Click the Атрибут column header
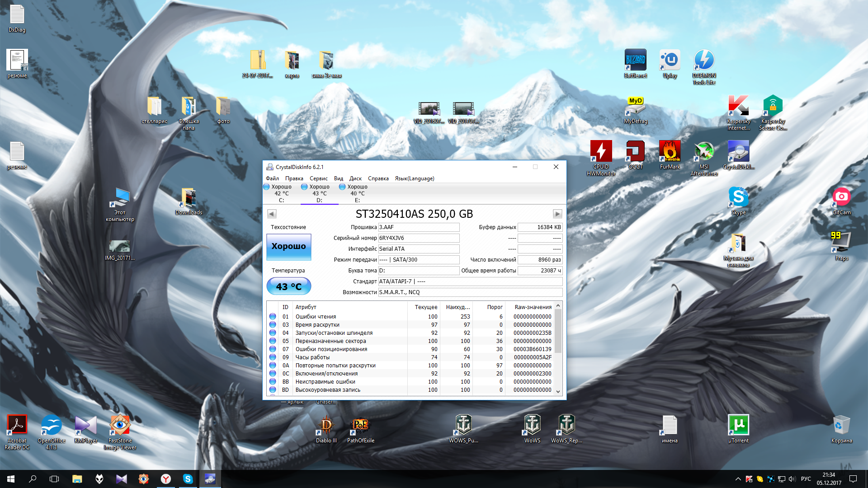 tap(350, 307)
